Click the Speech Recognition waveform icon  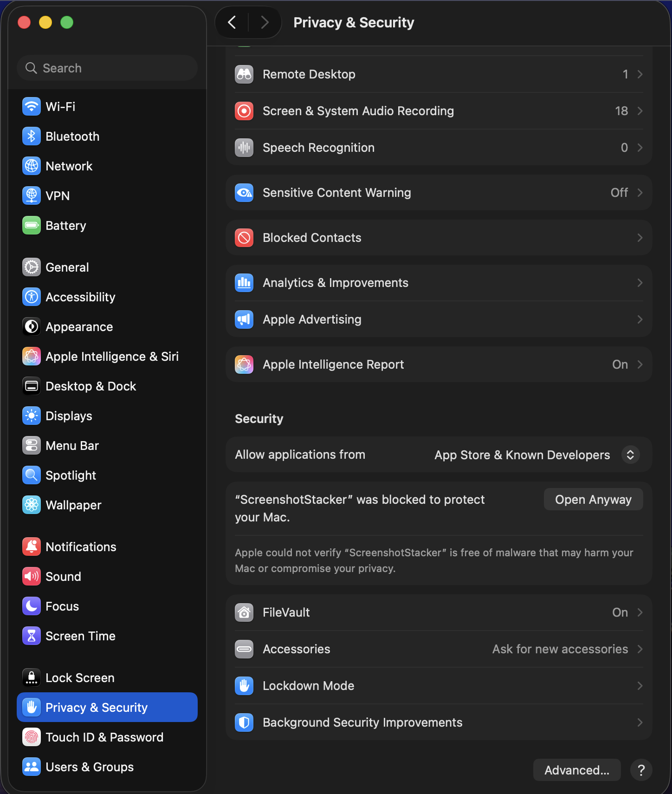[244, 148]
